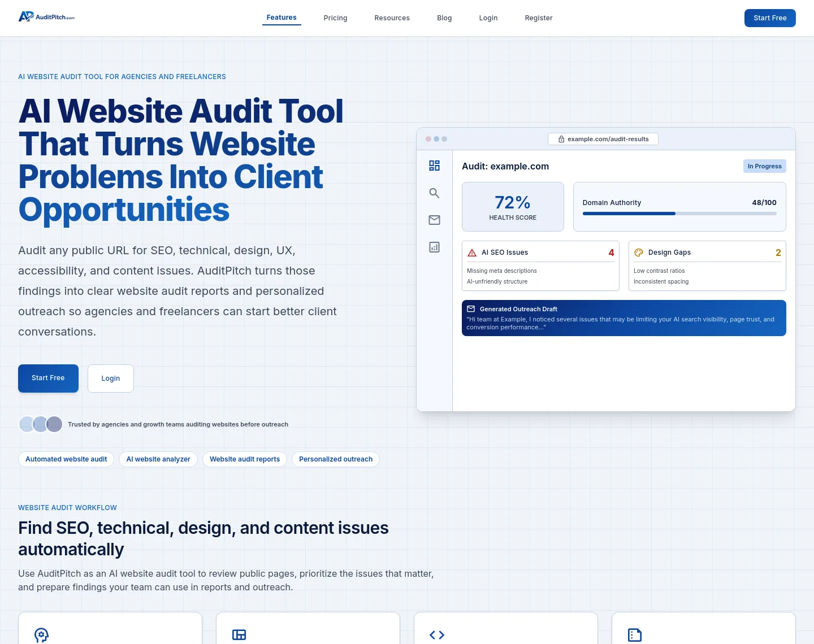
Task: Click the envelope icon in Generated Outreach Draft
Action: 471,309
